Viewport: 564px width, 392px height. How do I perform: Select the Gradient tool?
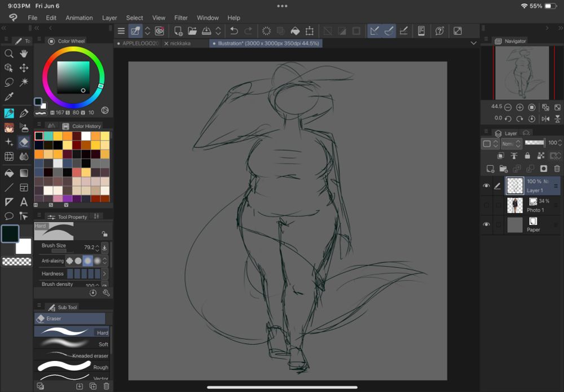24,173
